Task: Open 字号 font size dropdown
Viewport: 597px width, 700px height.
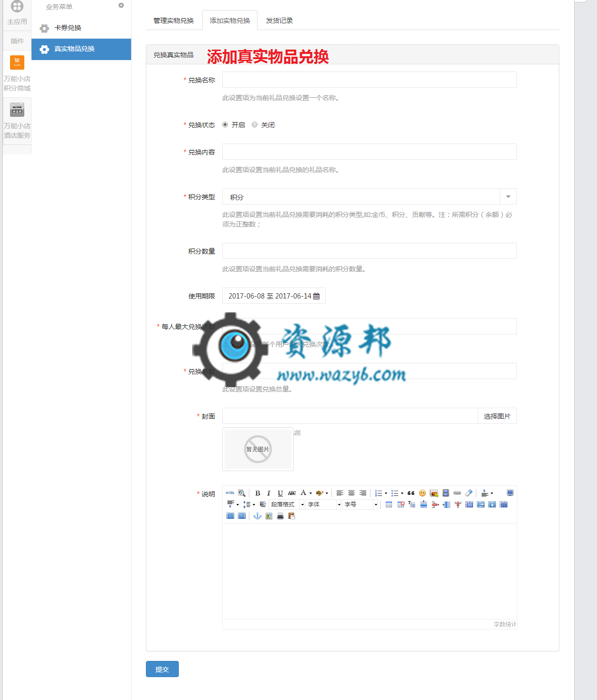Action: point(360,504)
